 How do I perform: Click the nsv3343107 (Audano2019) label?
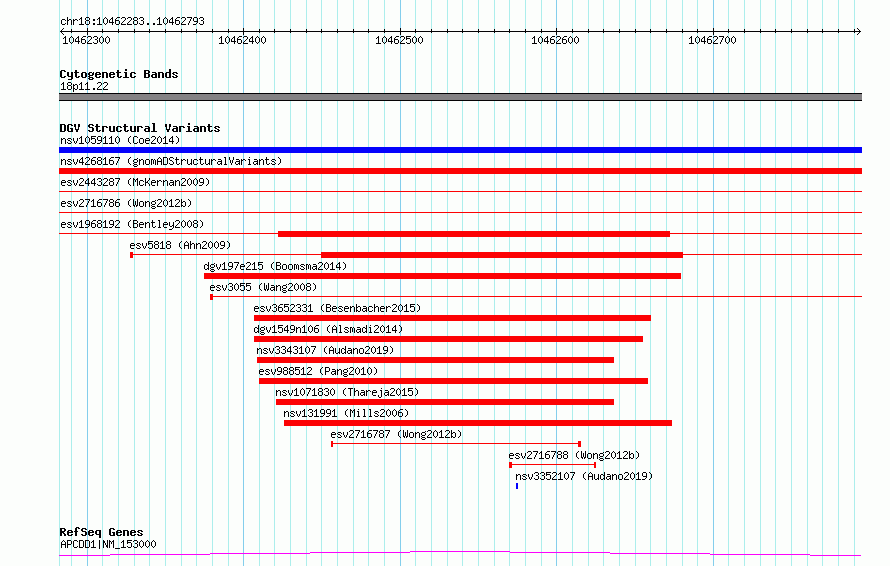(325, 350)
